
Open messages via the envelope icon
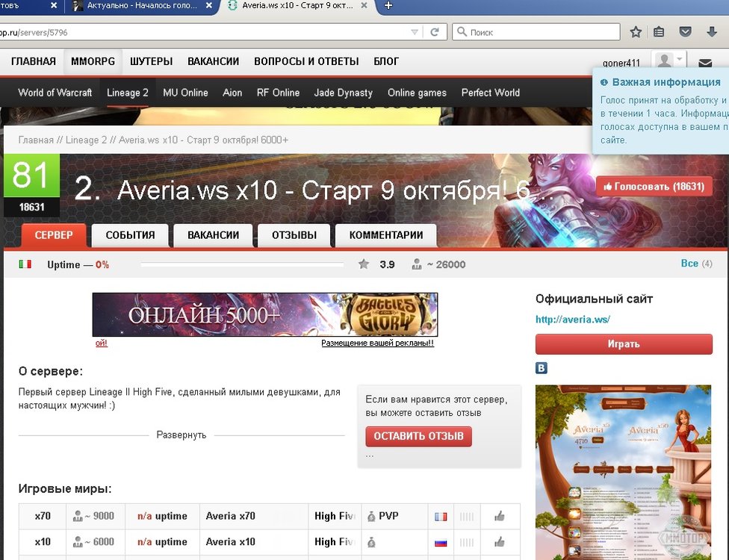pyautogui.click(x=705, y=63)
